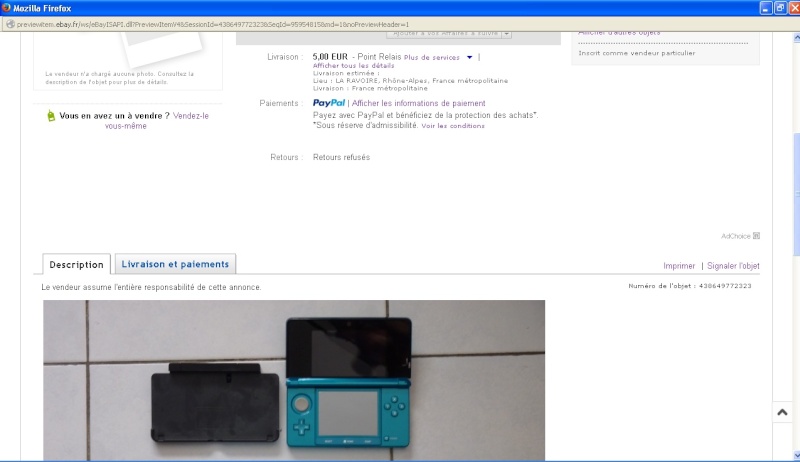Click the Lieu : LA RAVOIRE line
This screenshot has height=462, width=800.
click(410, 81)
